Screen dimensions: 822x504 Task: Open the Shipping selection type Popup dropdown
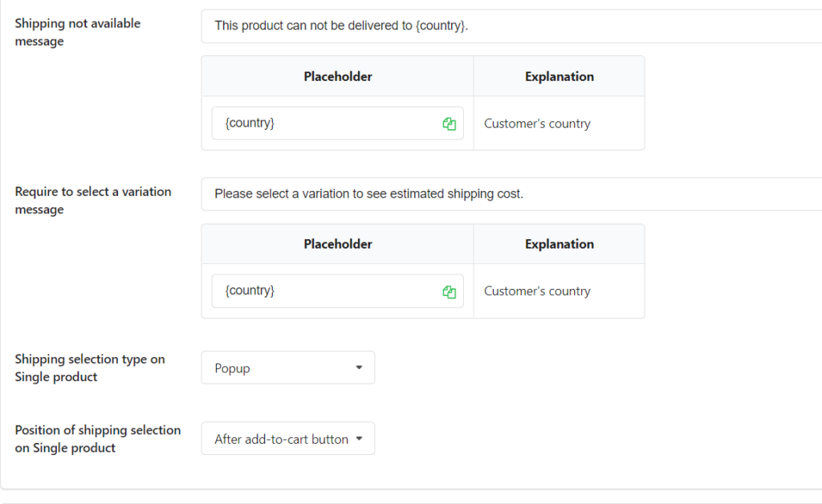coord(288,368)
